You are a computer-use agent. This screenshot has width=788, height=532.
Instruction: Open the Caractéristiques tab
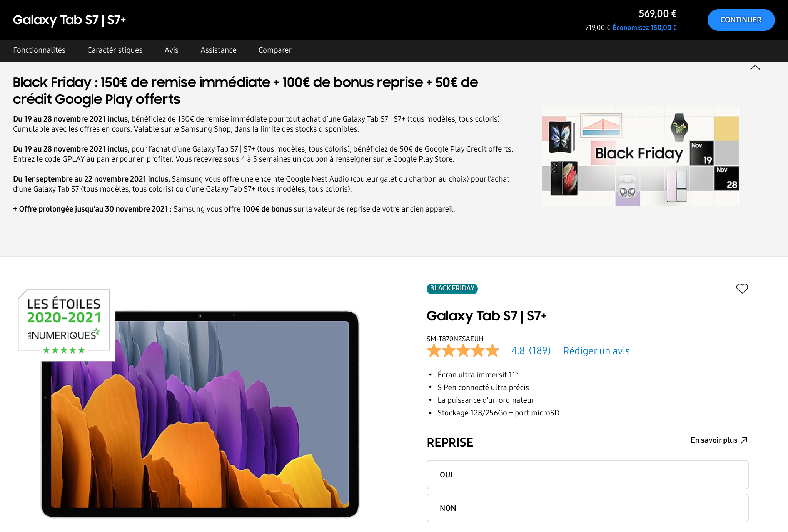[115, 50]
